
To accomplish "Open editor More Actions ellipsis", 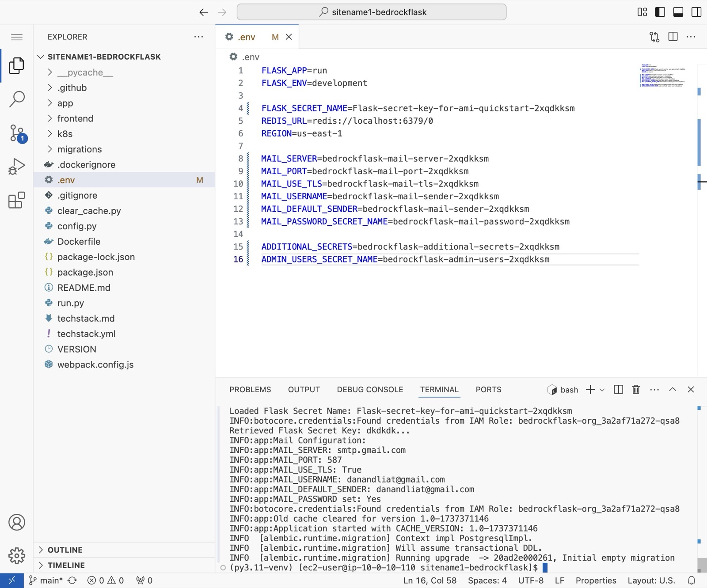I will [x=691, y=37].
